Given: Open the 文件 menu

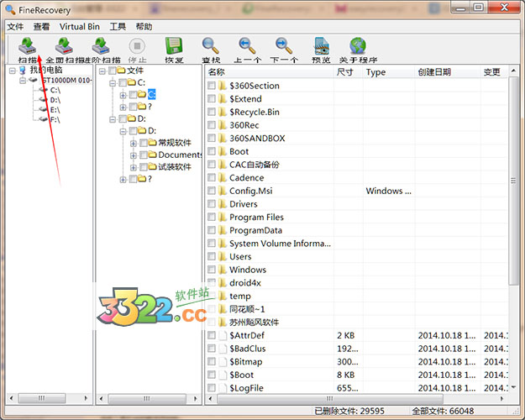Looking at the screenshot, I should (15, 26).
